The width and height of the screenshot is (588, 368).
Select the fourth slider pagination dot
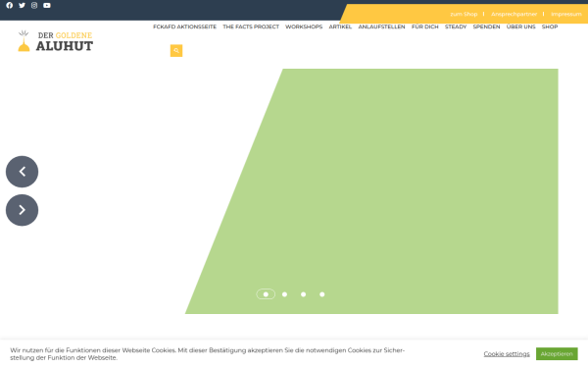click(322, 294)
